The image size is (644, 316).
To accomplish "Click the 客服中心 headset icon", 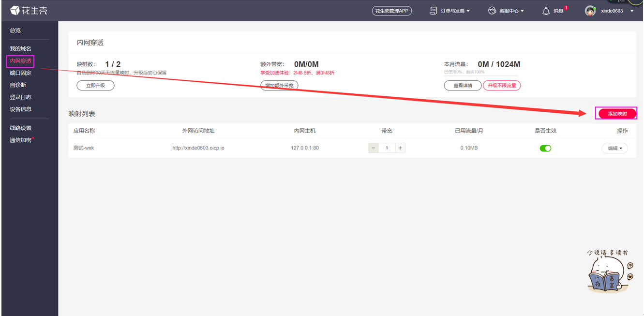I will pos(492,11).
